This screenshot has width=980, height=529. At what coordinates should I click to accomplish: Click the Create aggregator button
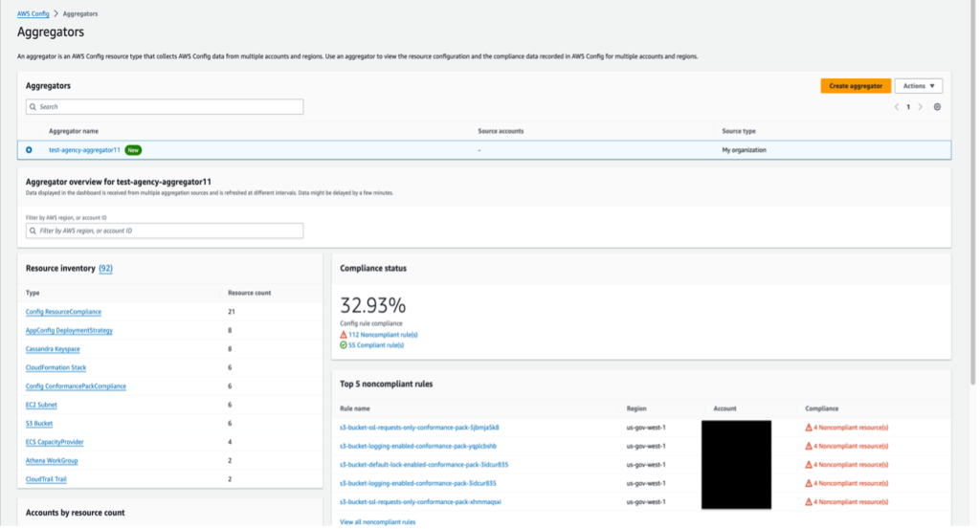[x=856, y=86]
